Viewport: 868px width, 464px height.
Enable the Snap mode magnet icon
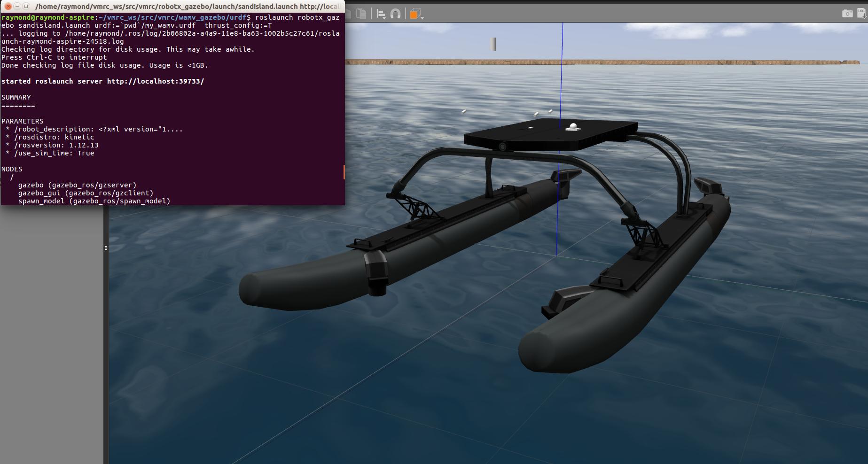pyautogui.click(x=396, y=13)
